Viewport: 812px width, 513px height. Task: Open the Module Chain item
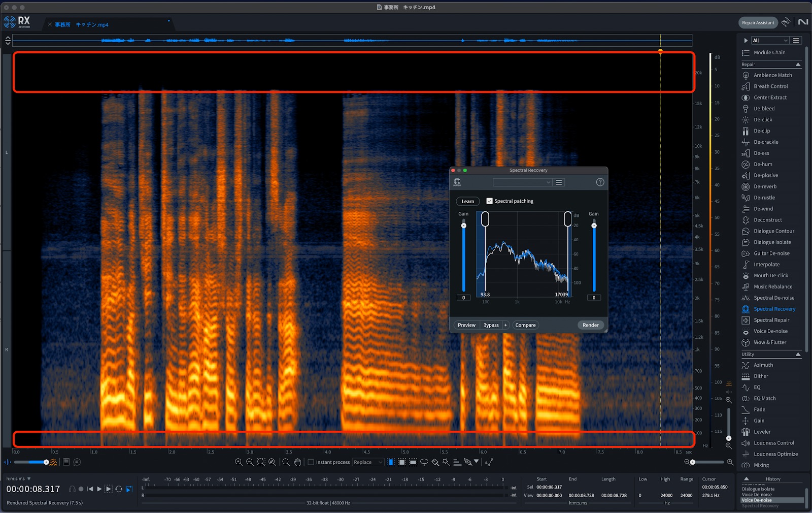[x=769, y=53]
